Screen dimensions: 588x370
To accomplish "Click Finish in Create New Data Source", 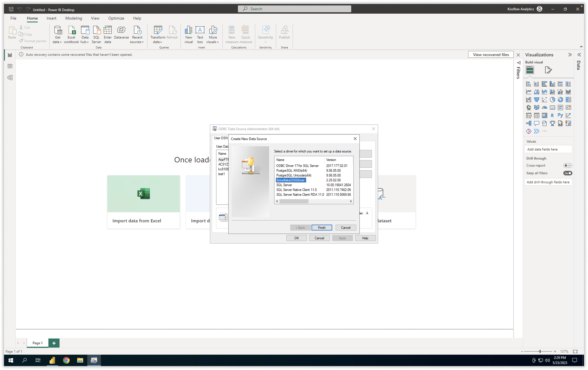I will click(322, 227).
